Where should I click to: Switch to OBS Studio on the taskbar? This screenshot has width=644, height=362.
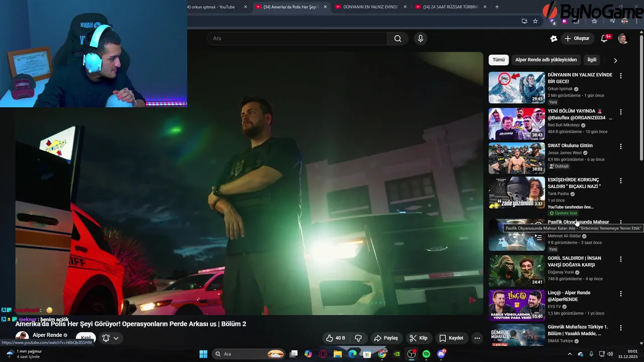tap(412, 354)
